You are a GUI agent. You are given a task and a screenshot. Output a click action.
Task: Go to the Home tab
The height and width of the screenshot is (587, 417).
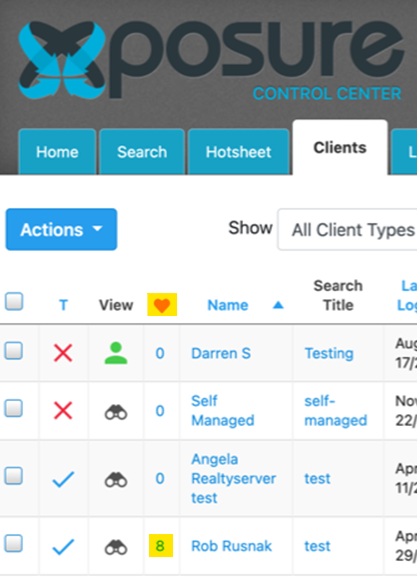[x=57, y=152]
